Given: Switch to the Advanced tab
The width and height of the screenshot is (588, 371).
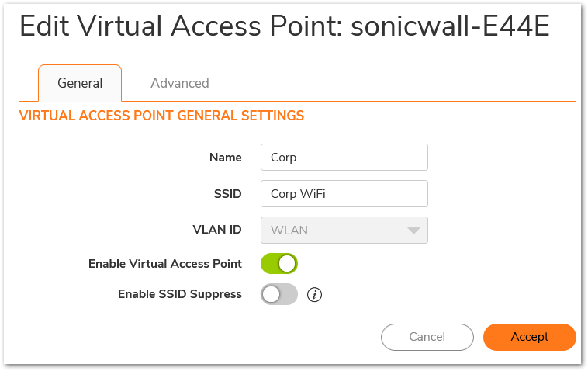Looking at the screenshot, I should pos(180,83).
